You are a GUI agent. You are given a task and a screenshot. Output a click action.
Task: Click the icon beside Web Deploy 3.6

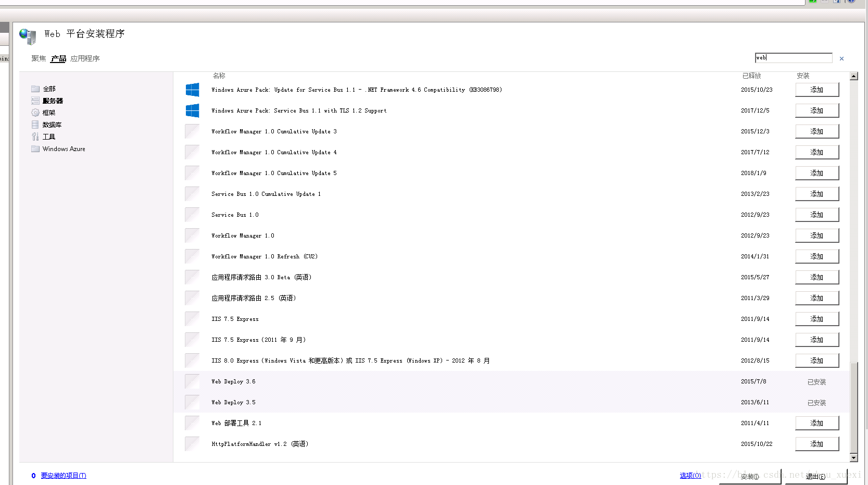(192, 381)
